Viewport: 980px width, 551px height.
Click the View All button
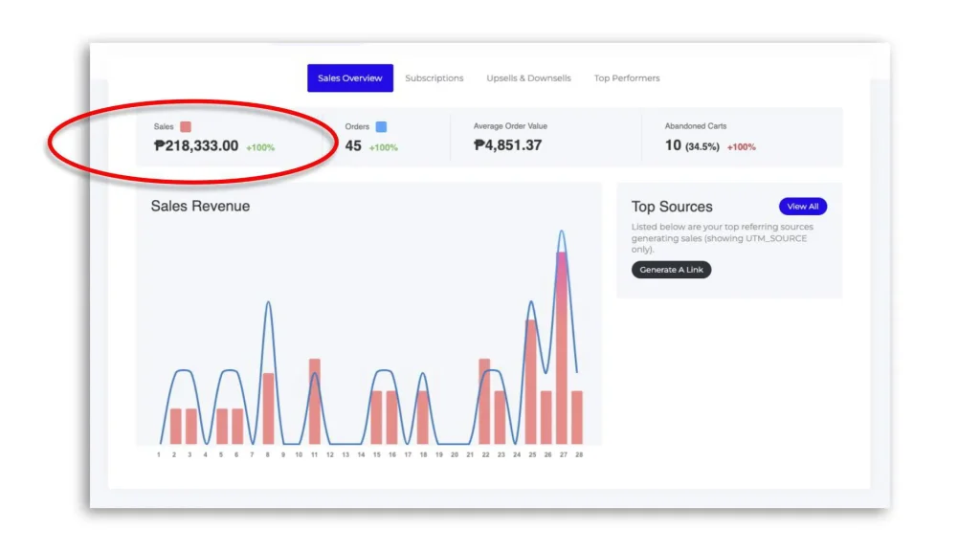pos(803,207)
